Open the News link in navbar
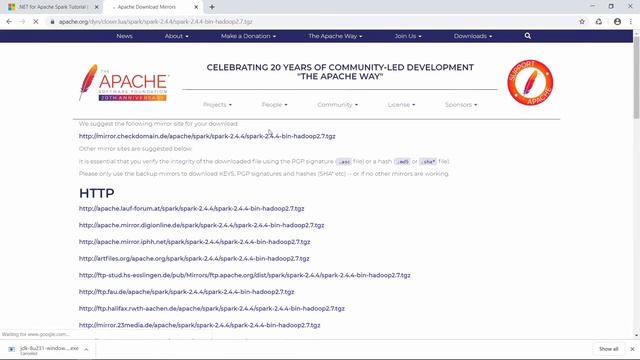 [x=124, y=36]
